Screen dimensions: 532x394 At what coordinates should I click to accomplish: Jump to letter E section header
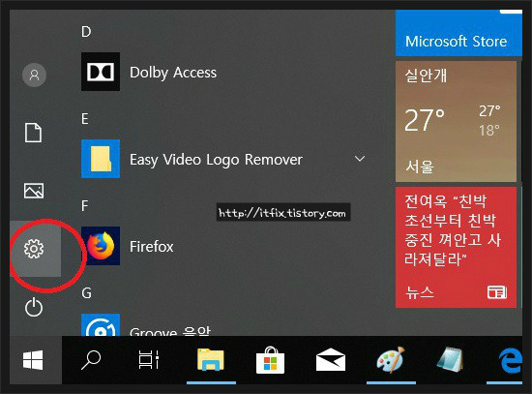85,119
